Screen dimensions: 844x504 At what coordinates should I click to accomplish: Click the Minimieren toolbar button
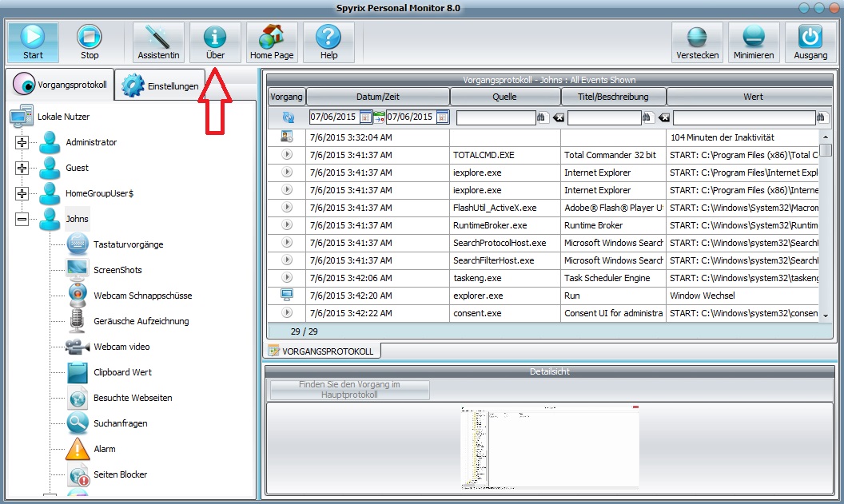point(754,42)
